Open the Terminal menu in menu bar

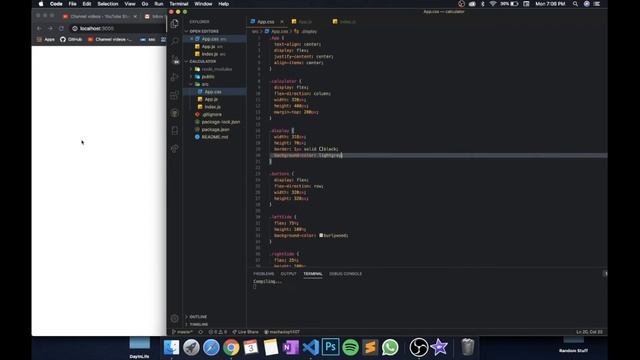coord(179,4)
